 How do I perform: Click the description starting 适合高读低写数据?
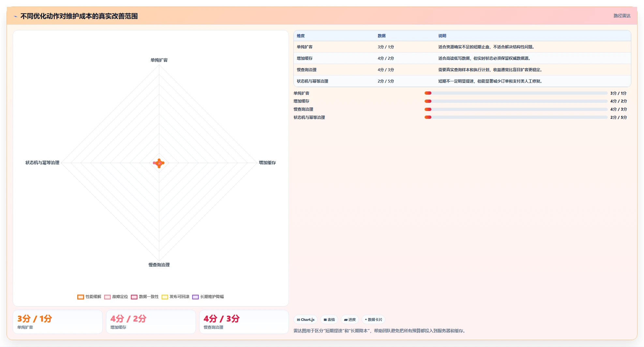485,58
